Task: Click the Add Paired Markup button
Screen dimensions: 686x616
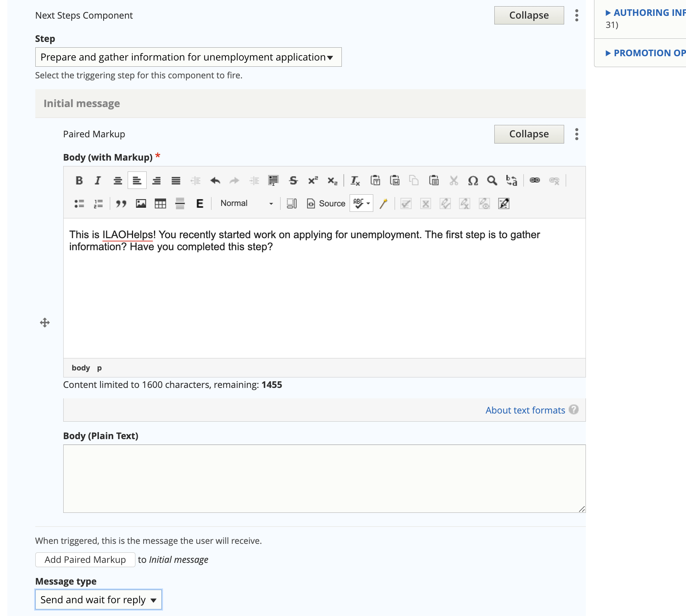Action: coord(85,560)
